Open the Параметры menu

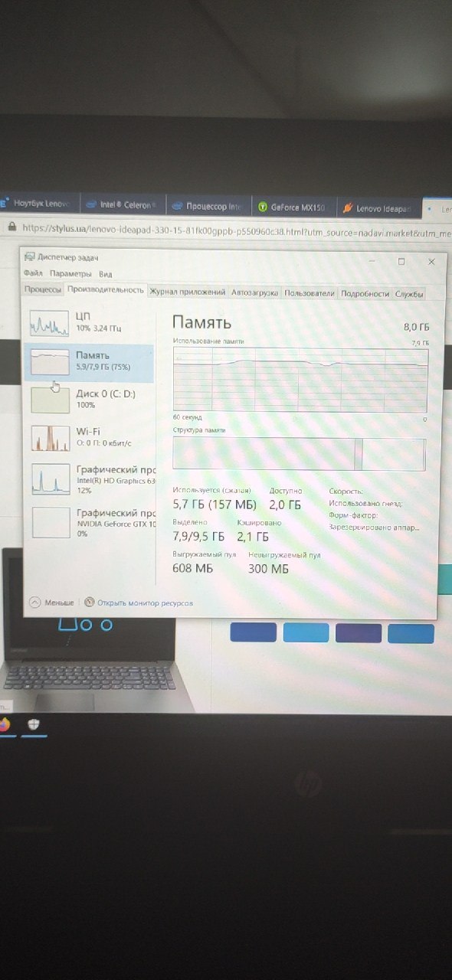70,273
